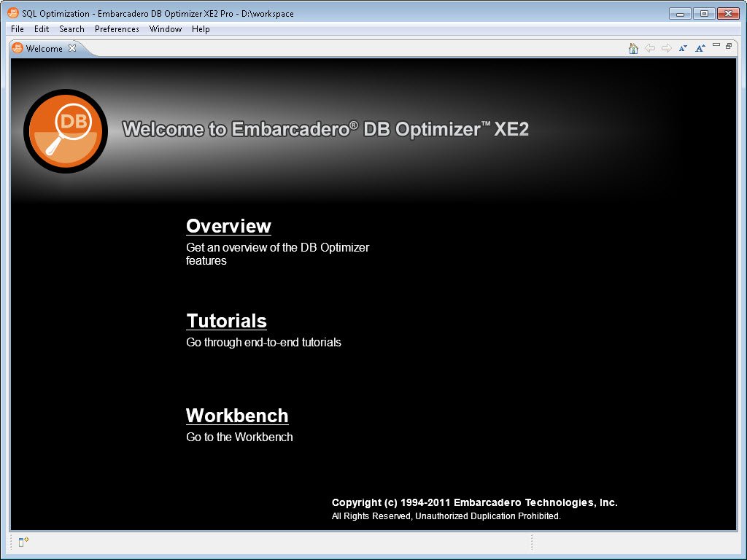Open the File menu

18,29
